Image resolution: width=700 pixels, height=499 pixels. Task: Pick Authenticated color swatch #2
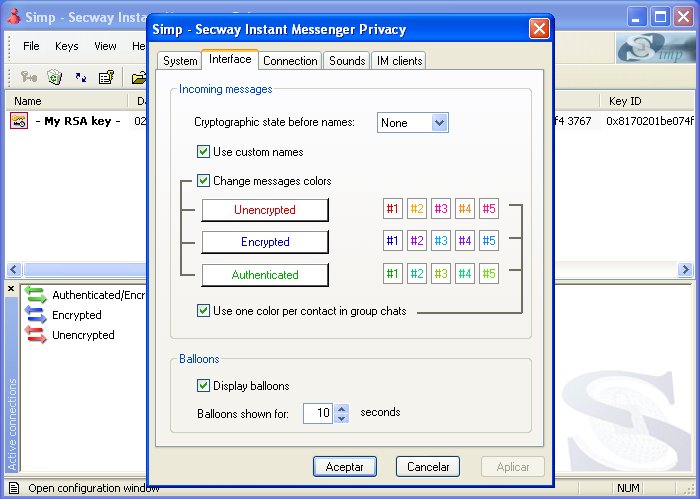coord(417,273)
